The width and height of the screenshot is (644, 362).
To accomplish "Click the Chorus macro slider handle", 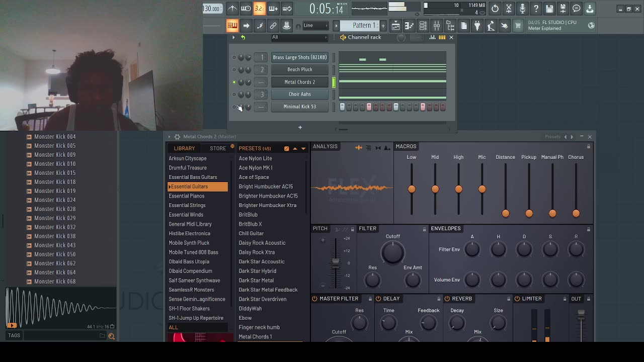I will 576,213.
